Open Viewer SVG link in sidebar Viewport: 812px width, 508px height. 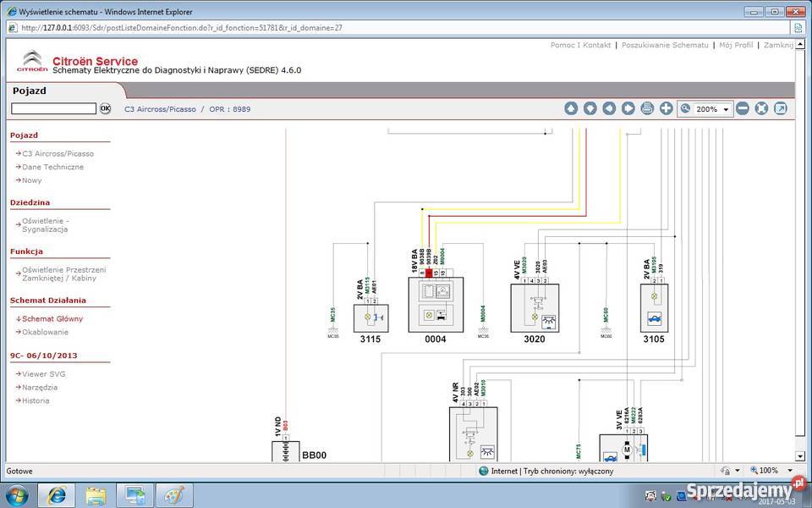(43, 373)
